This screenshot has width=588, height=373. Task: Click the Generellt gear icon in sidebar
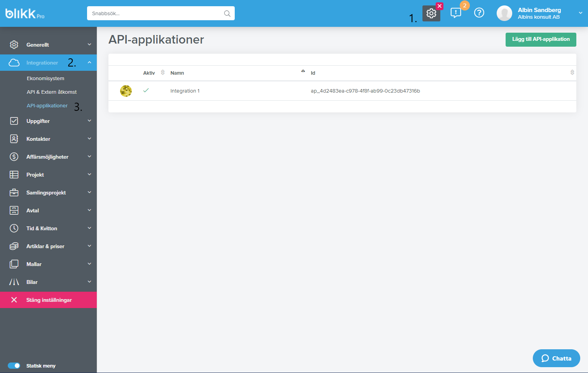coord(14,45)
